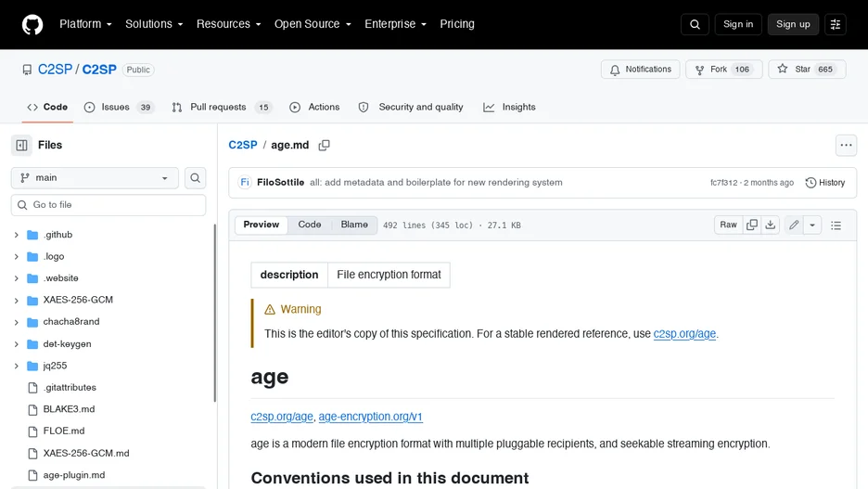Open the Resources menu
868x489 pixels.
228,24
